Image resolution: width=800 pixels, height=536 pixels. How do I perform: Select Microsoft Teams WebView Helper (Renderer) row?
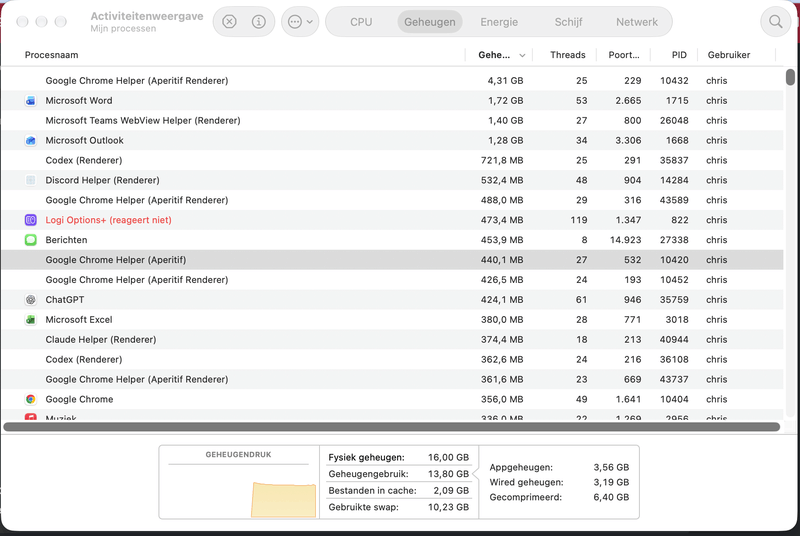point(392,120)
